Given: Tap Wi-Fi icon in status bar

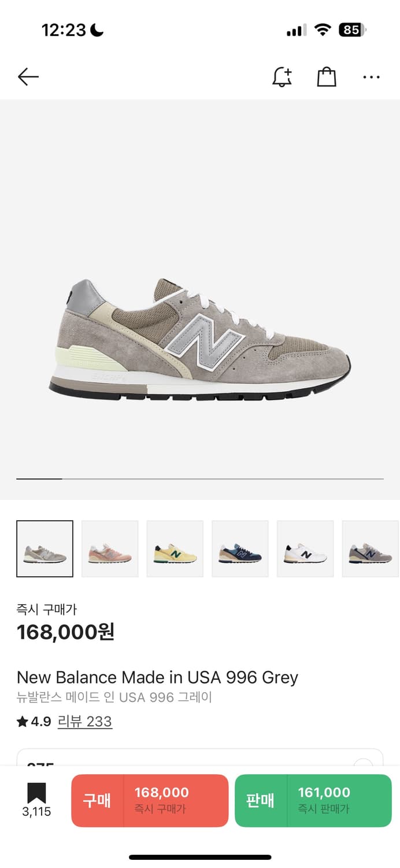Looking at the screenshot, I should click(322, 30).
